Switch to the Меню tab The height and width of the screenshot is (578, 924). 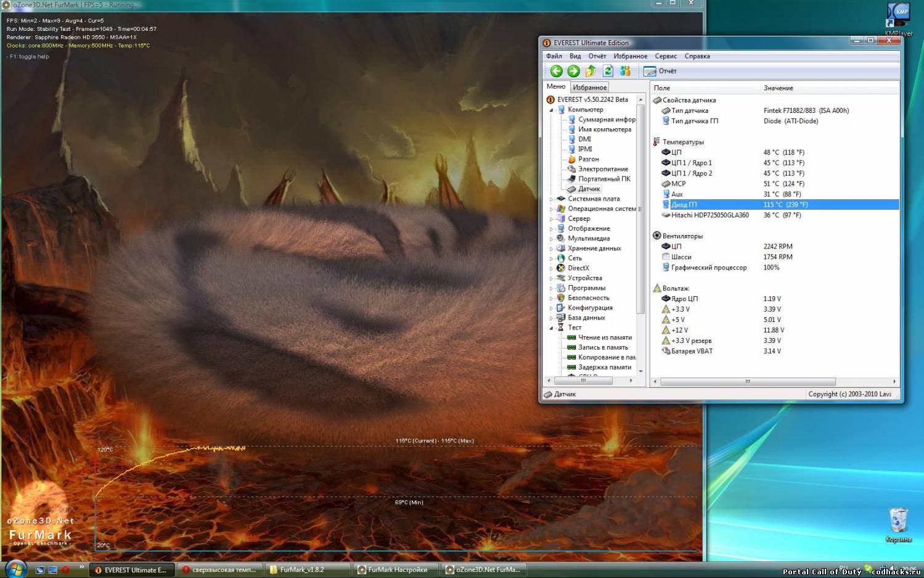[556, 87]
